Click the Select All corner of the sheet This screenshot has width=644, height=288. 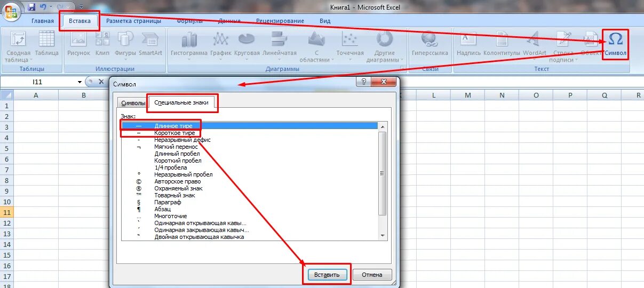(x=6, y=95)
